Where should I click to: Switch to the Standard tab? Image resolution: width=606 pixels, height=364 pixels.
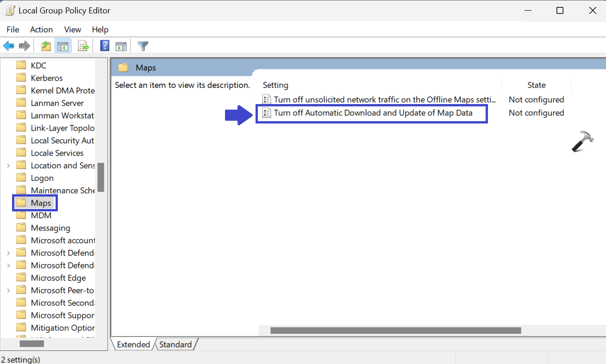tap(175, 345)
